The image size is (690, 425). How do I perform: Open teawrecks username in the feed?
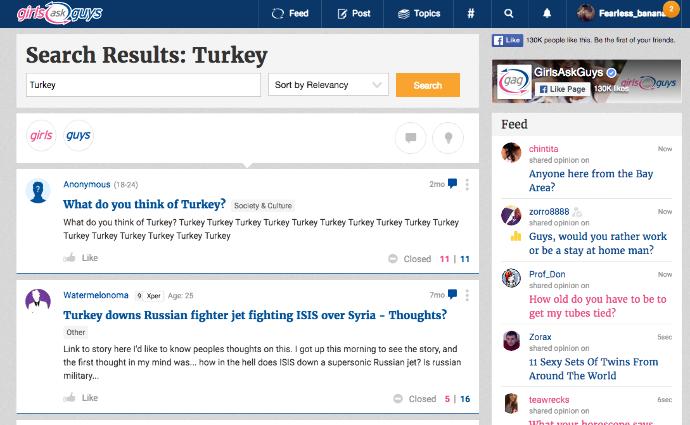click(x=549, y=399)
